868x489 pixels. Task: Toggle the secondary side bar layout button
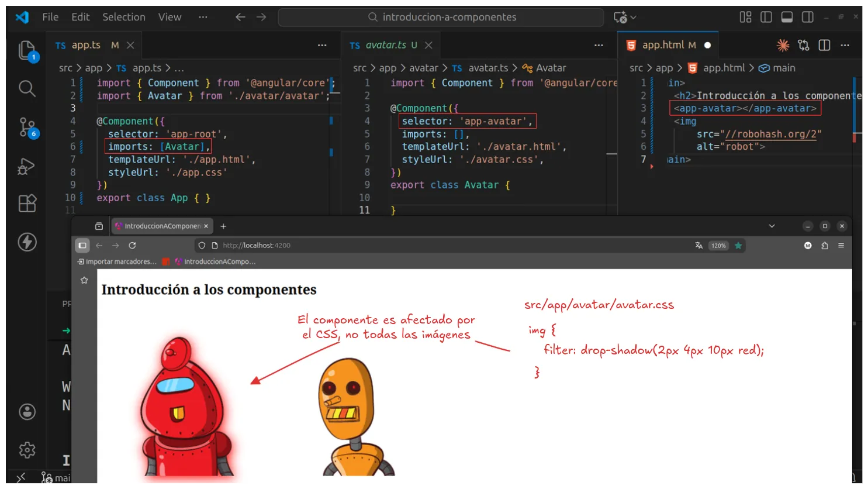pyautogui.click(x=808, y=17)
